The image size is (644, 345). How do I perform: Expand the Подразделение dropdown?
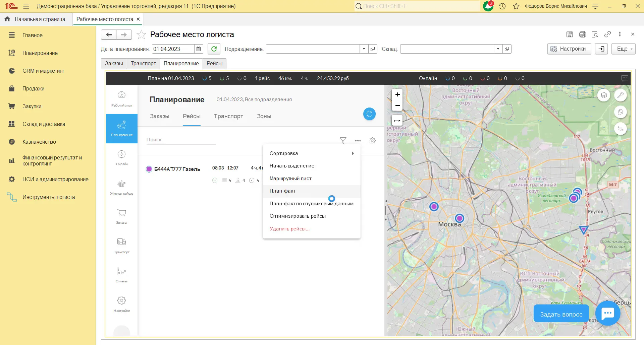tap(364, 49)
